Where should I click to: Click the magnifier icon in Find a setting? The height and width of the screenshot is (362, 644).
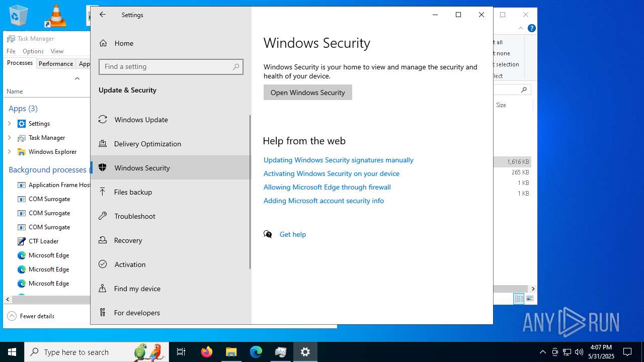click(x=236, y=67)
